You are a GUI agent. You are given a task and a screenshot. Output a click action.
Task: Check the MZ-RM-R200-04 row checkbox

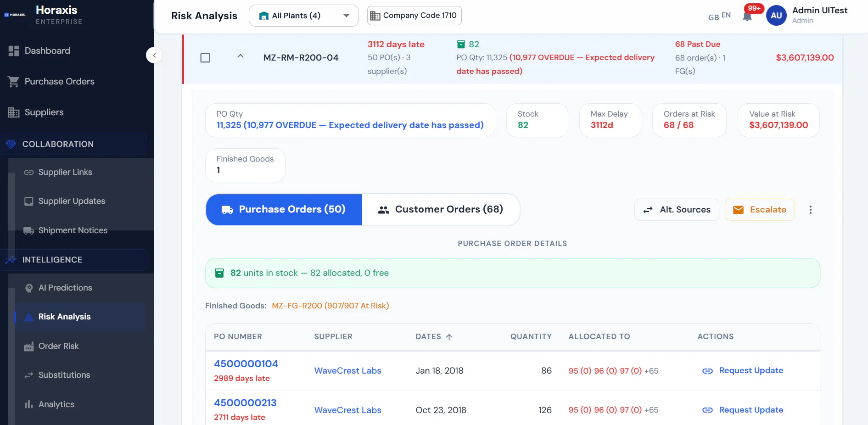205,58
